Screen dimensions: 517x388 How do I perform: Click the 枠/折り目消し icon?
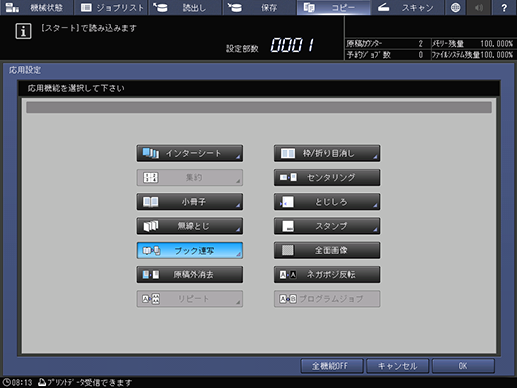[x=288, y=153]
